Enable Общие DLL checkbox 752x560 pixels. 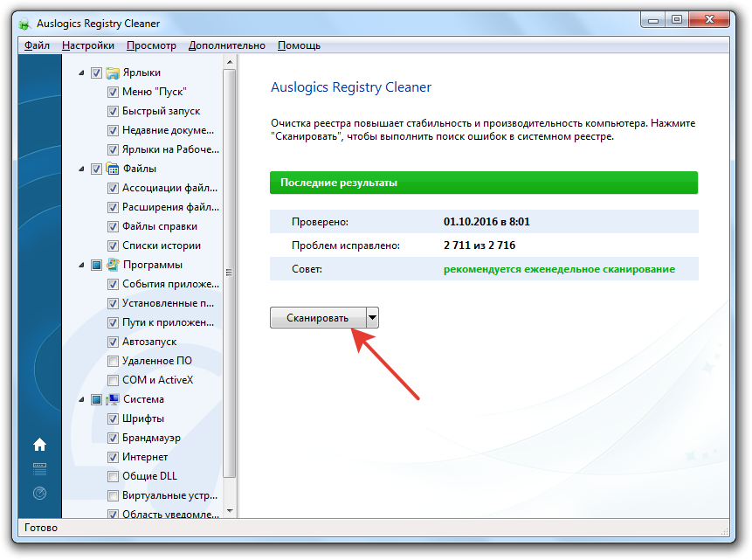(x=113, y=476)
